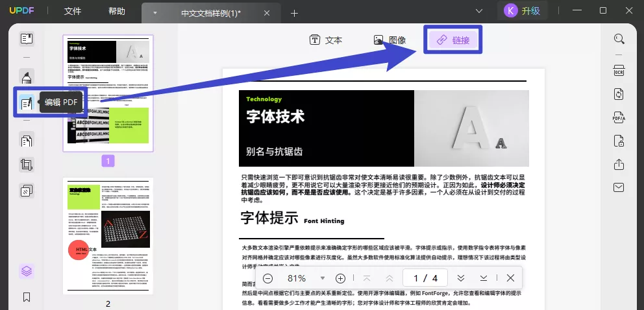Open the Bookmarks panel icon
644x310 pixels.
point(27,297)
